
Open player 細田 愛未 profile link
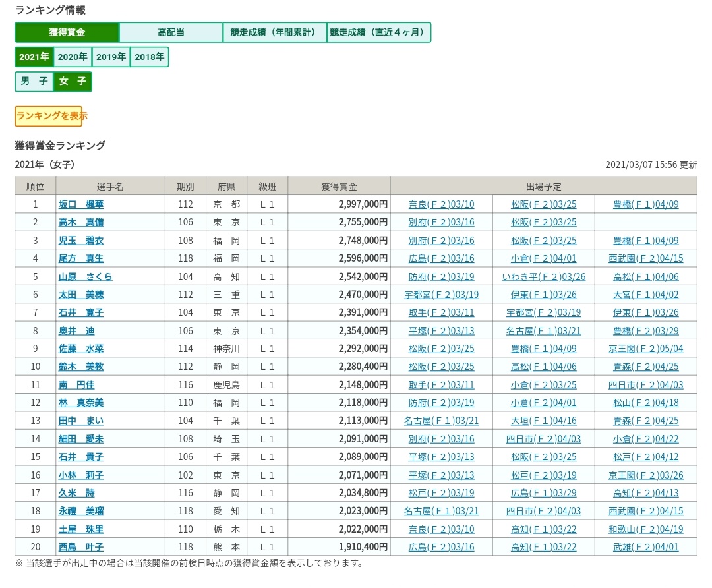click(81, 438)
